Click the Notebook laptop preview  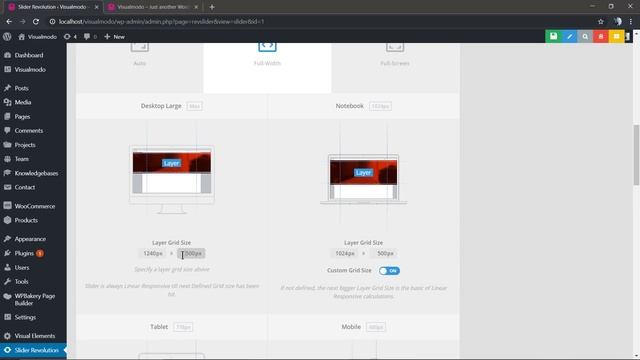363,180
